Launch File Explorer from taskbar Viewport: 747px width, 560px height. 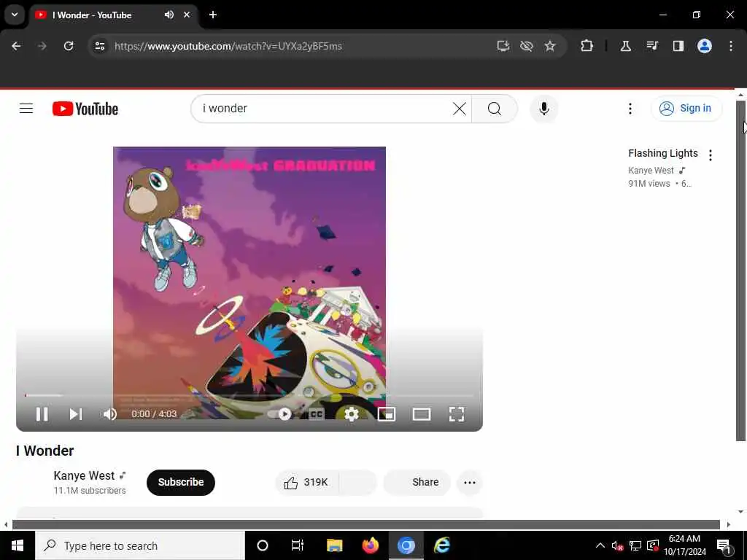(334, 545)
